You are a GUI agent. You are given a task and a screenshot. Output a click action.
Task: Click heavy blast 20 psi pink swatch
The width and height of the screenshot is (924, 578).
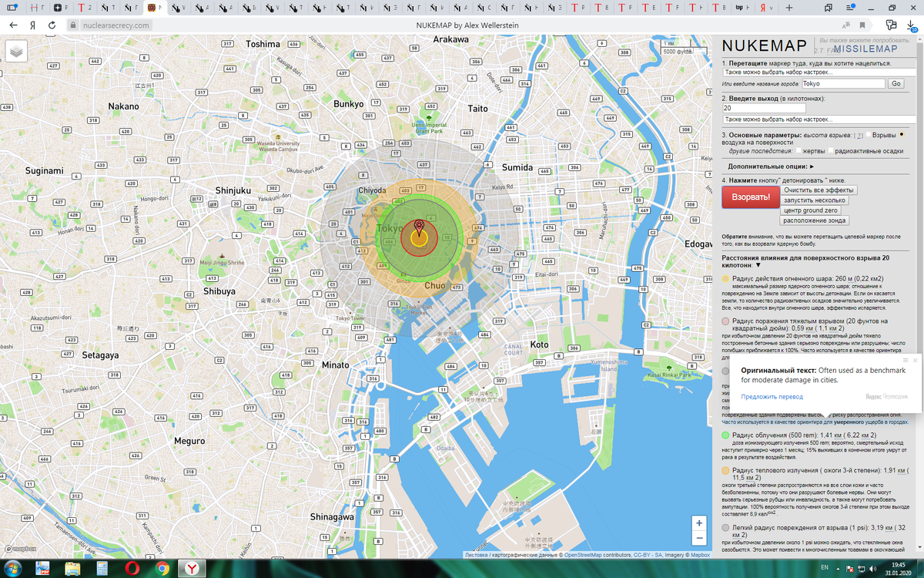(726, 321)
